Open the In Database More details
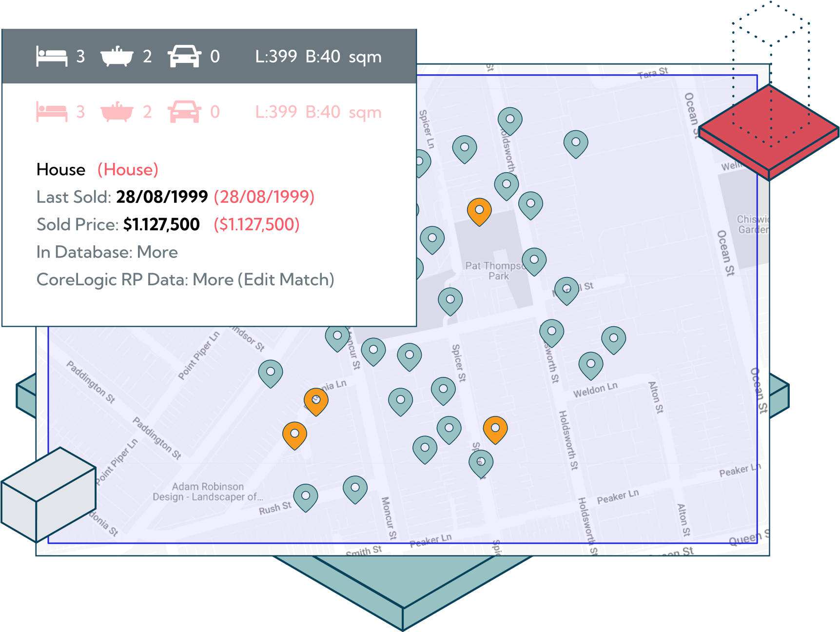840x632 pixels. 157,252
